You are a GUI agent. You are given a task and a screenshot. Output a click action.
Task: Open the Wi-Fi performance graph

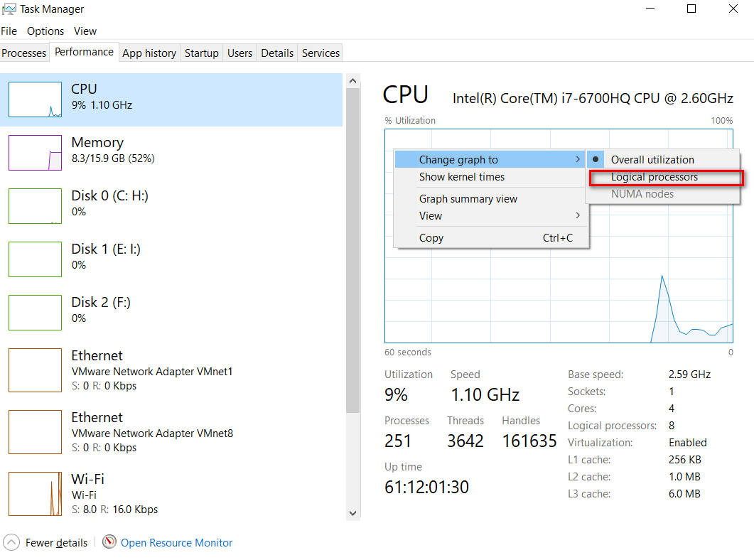click(107, 493)
